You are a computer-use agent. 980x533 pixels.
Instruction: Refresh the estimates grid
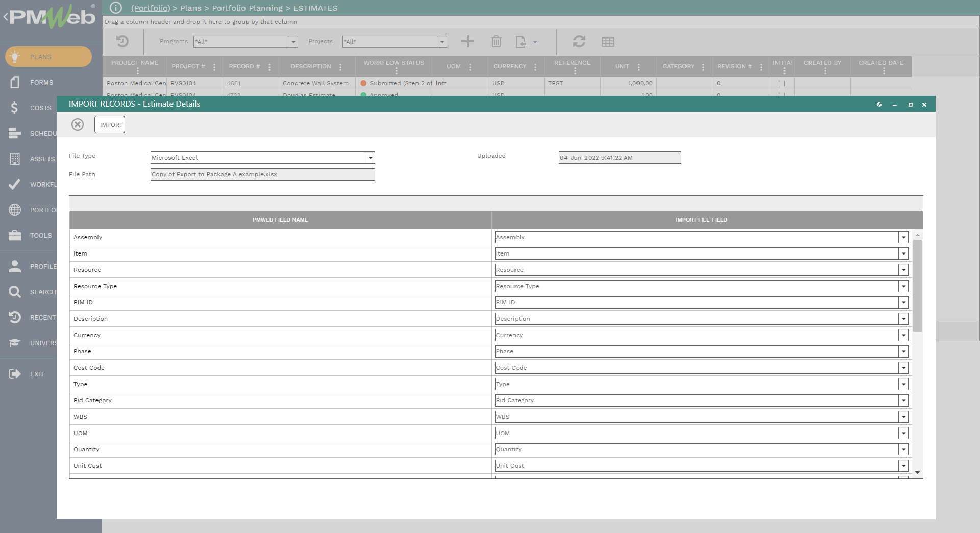click(x=579, y=41)
